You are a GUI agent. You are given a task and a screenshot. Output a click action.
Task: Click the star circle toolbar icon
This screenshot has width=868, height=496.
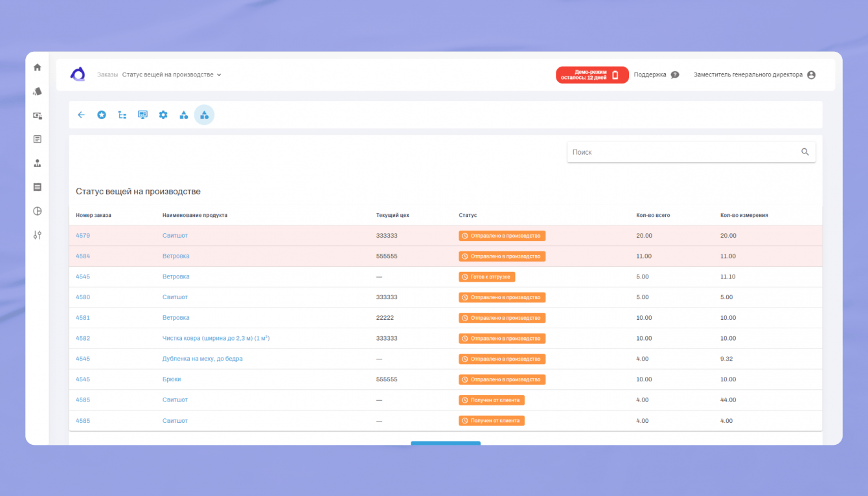102,115
